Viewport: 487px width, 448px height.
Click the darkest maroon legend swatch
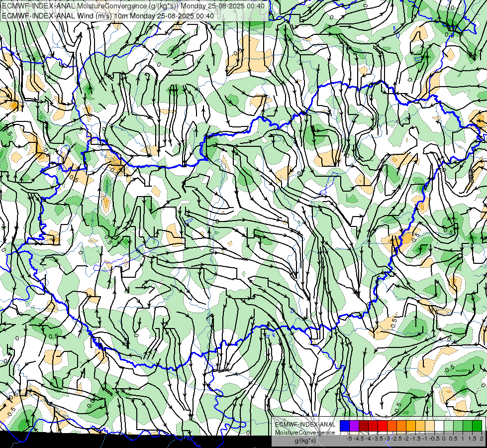364,426
